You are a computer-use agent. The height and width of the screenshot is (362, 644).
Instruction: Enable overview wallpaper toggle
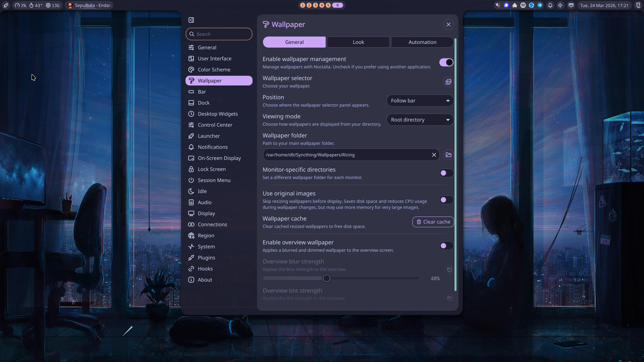[446, 246]
